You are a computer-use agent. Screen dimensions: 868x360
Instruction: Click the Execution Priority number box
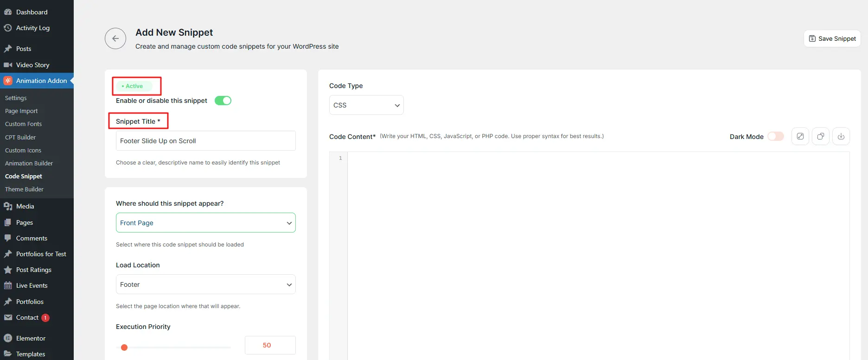tap(270, 345)
